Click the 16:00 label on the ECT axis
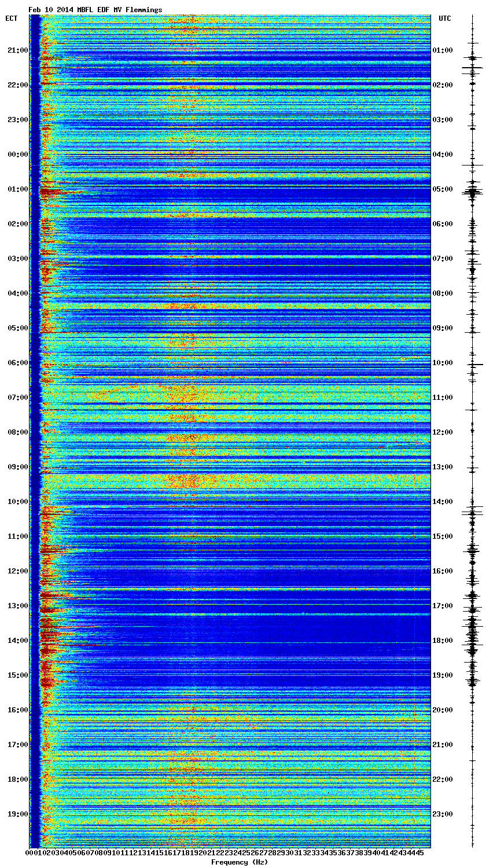Image resolution: width=493 pixels, height=868 pixels. pyautogui.click(x=17, y=710)
